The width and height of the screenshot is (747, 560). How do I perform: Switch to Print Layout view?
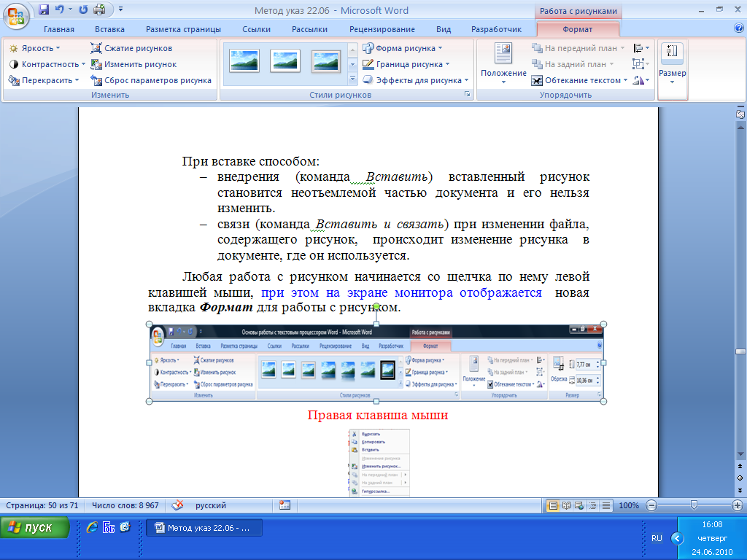(x=553, y=506)
